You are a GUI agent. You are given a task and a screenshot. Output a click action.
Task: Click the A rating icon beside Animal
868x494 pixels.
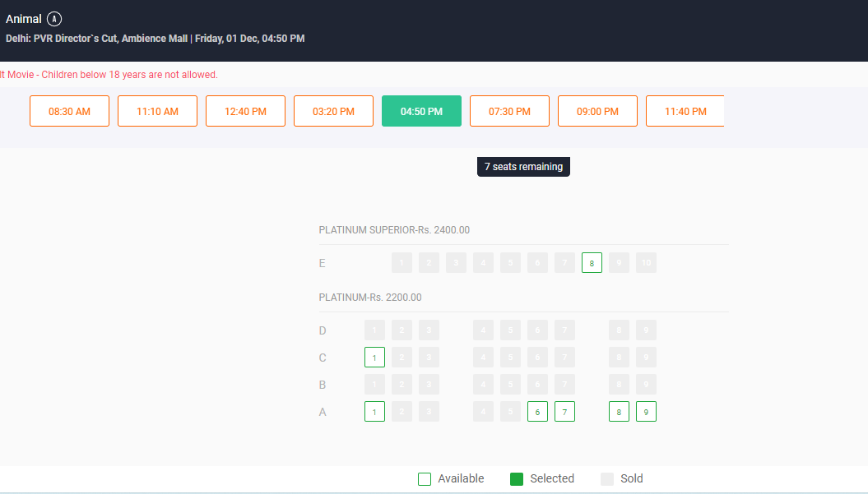[x=54, y=19]
